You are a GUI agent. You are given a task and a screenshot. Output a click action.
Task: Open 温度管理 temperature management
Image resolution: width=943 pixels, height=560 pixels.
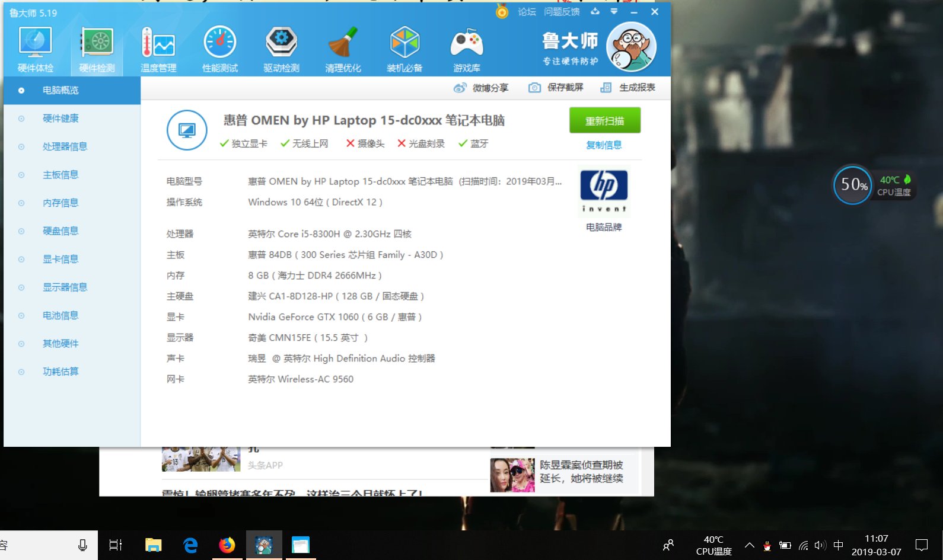(x=158, y=50)
